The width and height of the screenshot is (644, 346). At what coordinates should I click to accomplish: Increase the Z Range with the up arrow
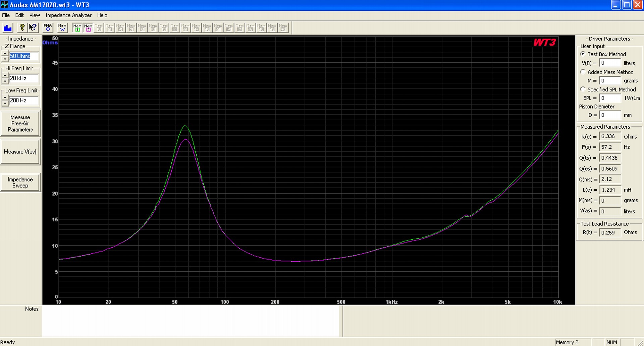coord(5,54)
